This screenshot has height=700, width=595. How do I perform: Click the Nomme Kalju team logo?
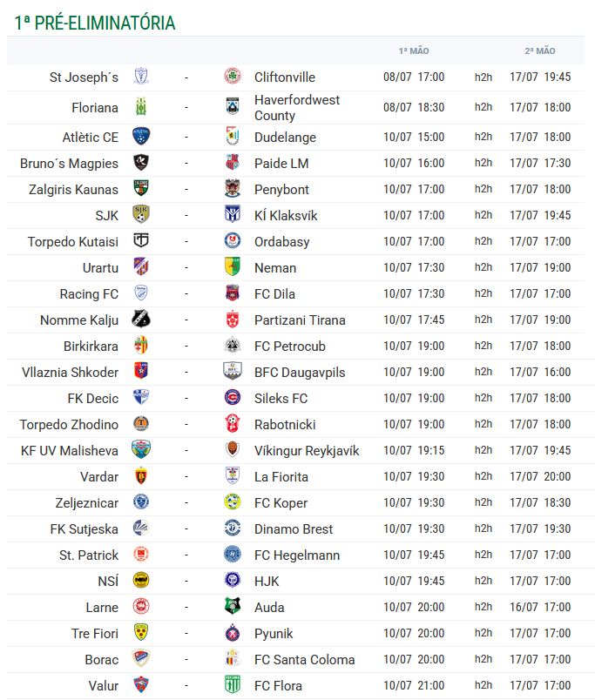pos(141,320)
